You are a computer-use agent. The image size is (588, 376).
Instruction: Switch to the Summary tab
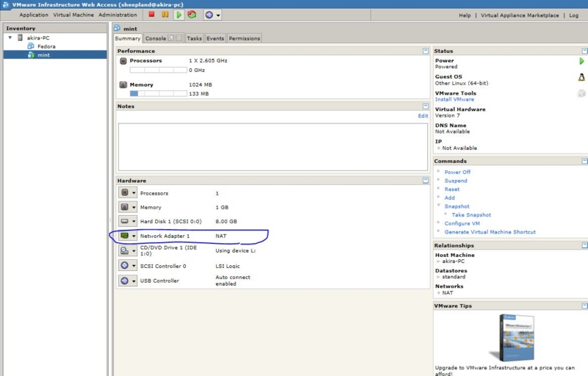pos(127,39)
